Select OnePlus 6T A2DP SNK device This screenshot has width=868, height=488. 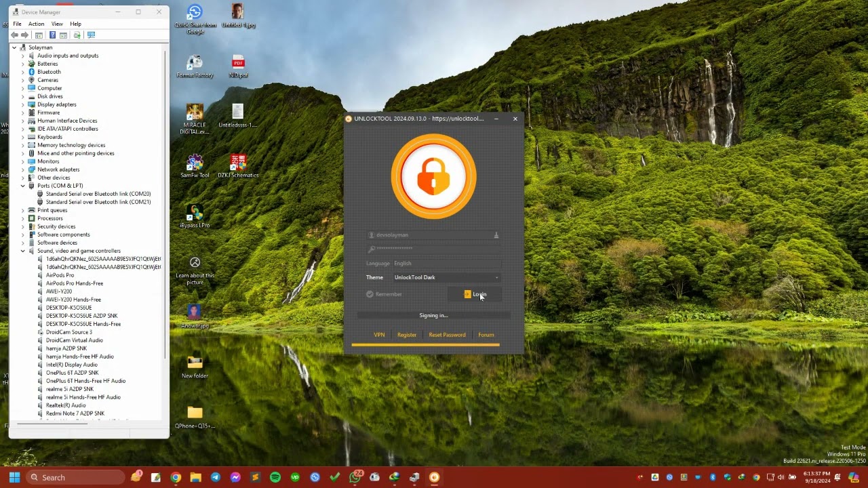(72, 373)
